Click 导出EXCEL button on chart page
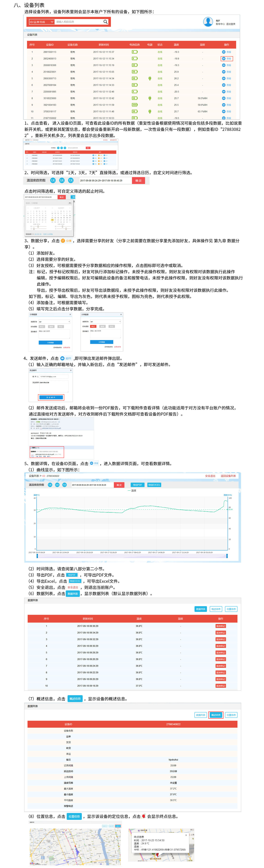264x868 pixels. 154,485
